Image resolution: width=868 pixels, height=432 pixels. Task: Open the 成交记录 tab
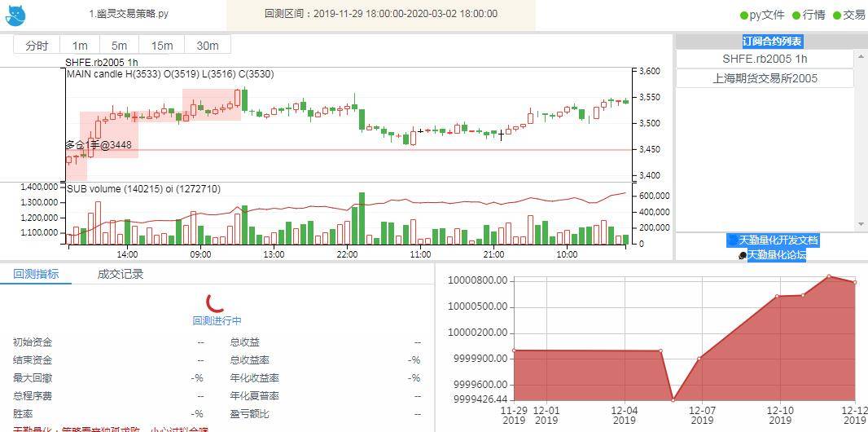(x=121, y=274)
